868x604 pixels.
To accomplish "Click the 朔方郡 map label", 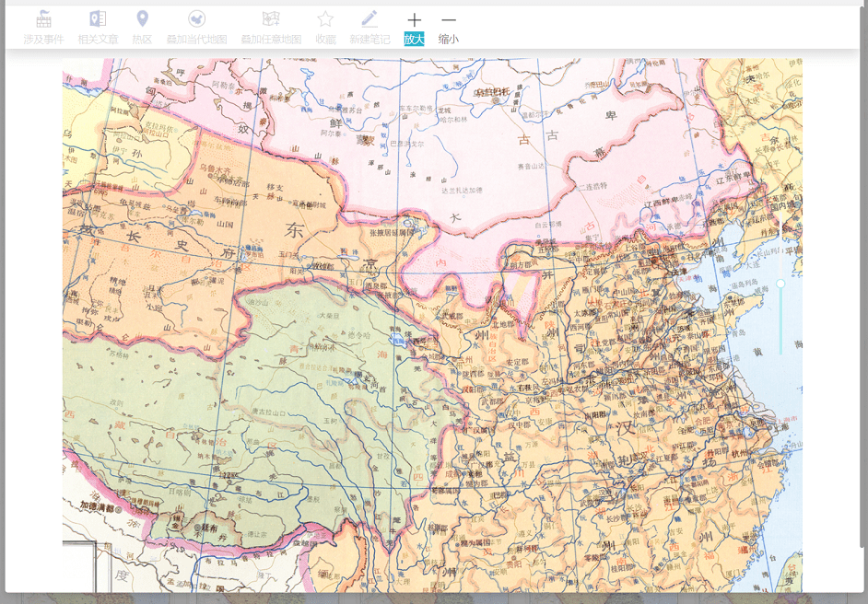I will click(521, 265).
